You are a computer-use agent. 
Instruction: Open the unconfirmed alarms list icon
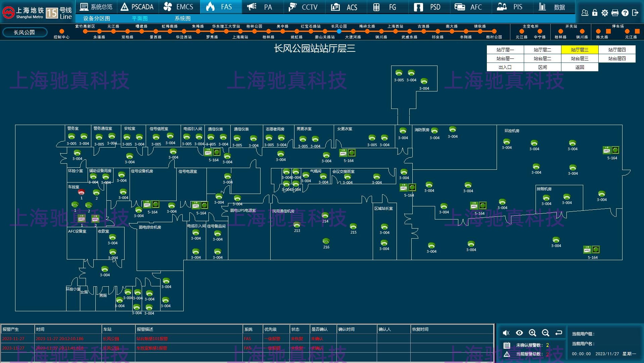tap(507, 345)
